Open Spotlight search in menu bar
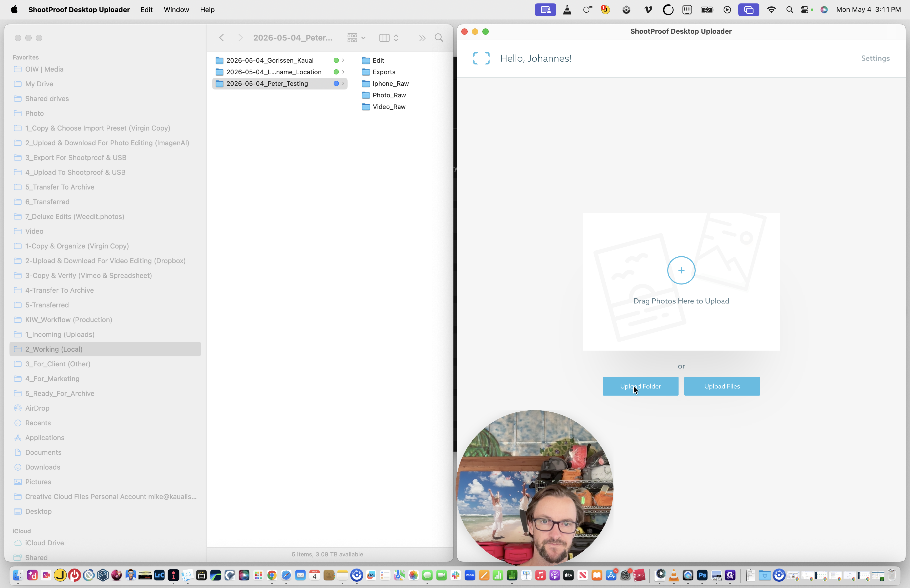 point(789,9)
